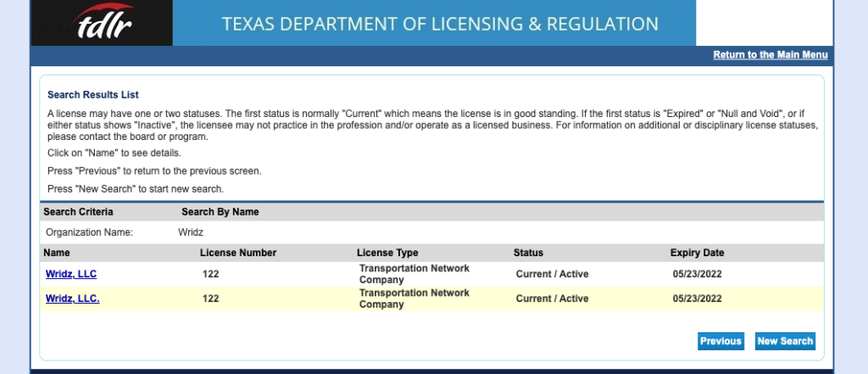This screenshot has width=868, height=374.
Task: Select the Name column header
Action: pyautogui.click(x=57, y=253)
